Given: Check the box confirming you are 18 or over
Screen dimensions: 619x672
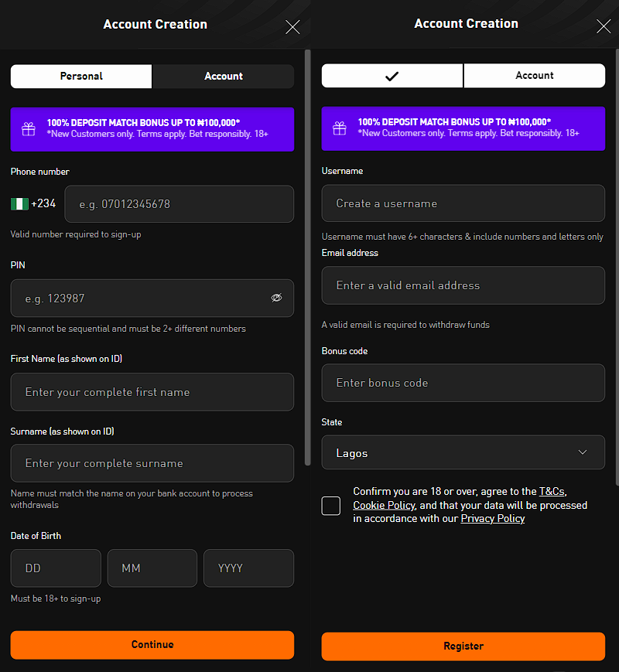Looking at the screenshot, I should coord(330,506).
